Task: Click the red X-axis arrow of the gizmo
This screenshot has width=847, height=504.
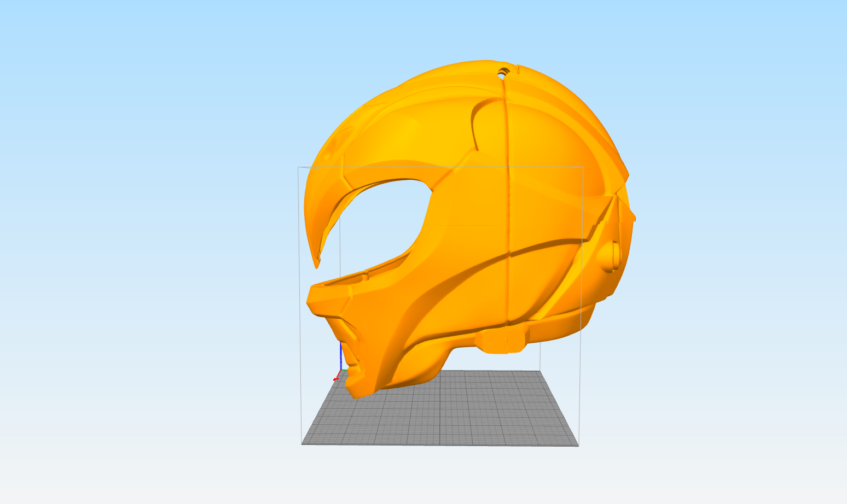Action: (x=338, y=376)
